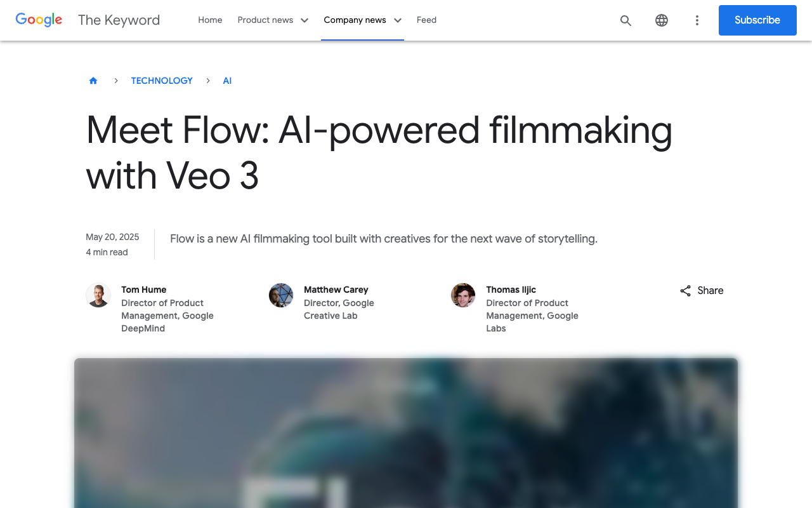
Task: Open the globe language selector
Action: pyautogui.click(x=662, y=20)
